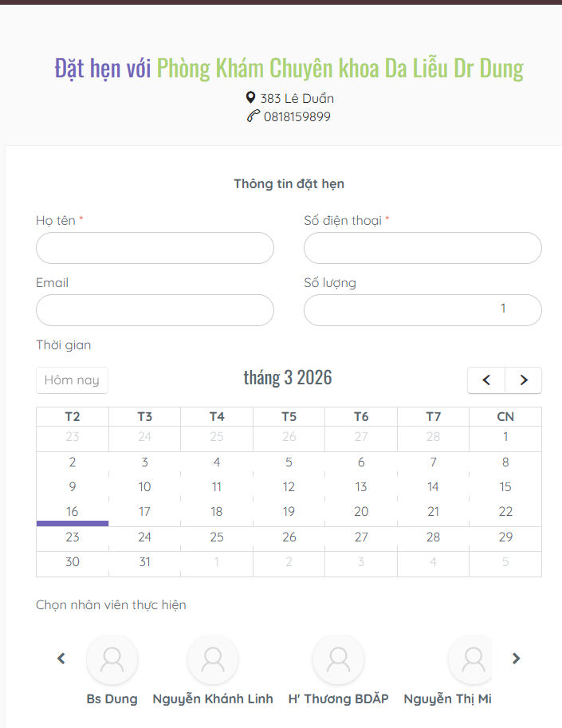
Task: Choose Nguyễn Khánh Linh's avatar icon
Action: [x=213, y=659]
